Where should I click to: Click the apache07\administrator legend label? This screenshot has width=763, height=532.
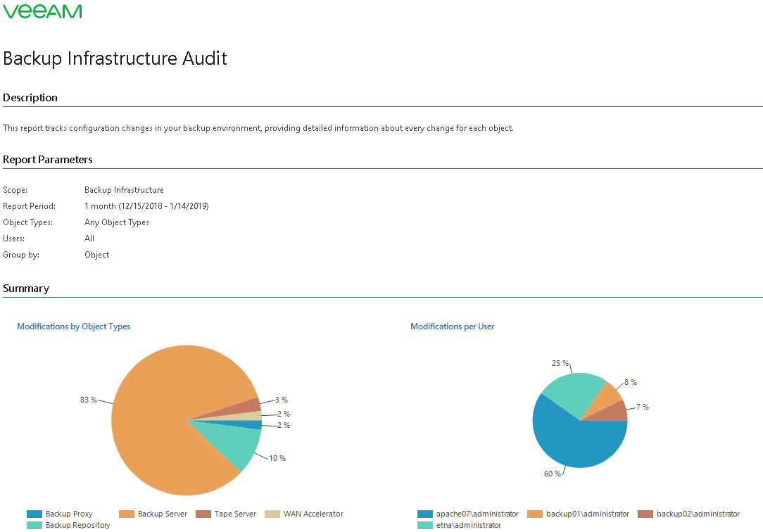click(477, 514)
